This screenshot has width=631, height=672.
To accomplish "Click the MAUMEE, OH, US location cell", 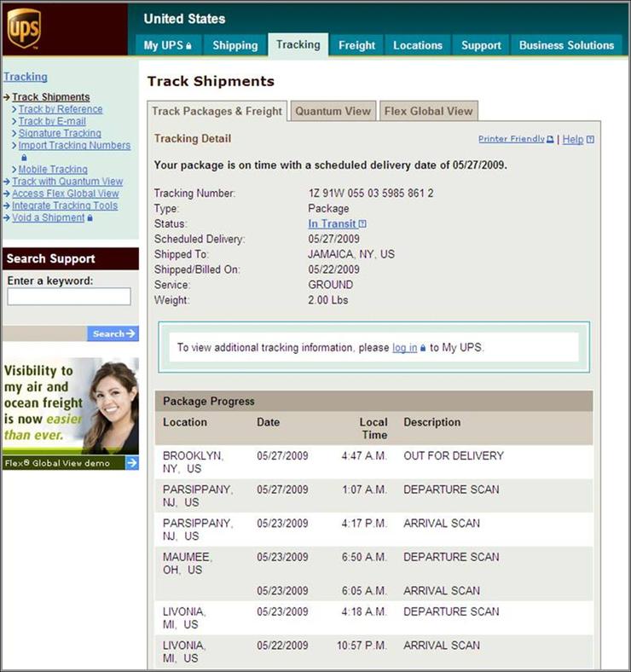I will click(x=188, y=563).
